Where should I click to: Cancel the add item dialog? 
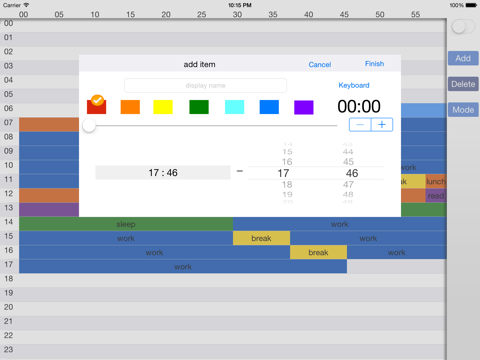click(x=320, y=65)
